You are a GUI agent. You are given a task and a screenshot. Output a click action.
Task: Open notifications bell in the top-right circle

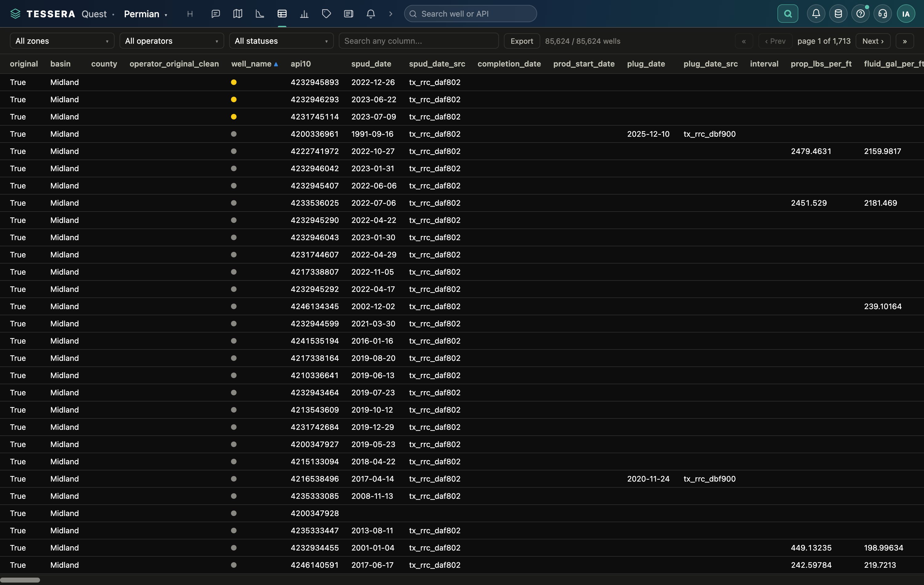click(x=816, y=14)
